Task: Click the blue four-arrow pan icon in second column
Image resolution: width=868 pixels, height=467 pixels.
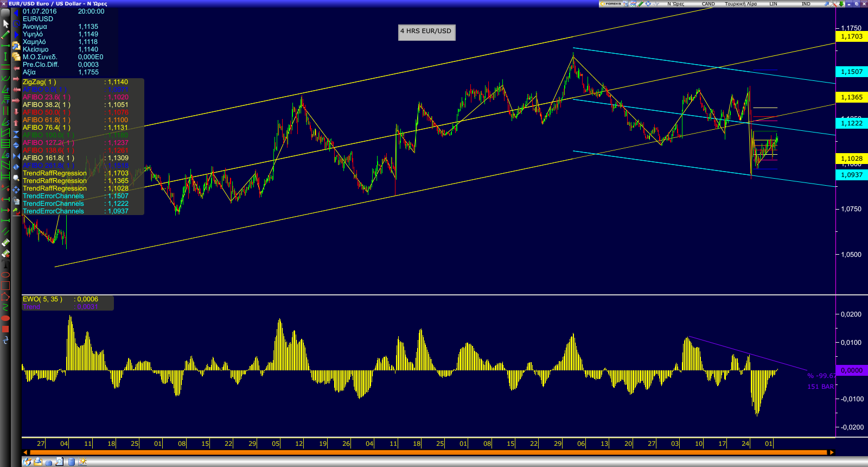Action: pyautogui.click(x=16, y=189)
